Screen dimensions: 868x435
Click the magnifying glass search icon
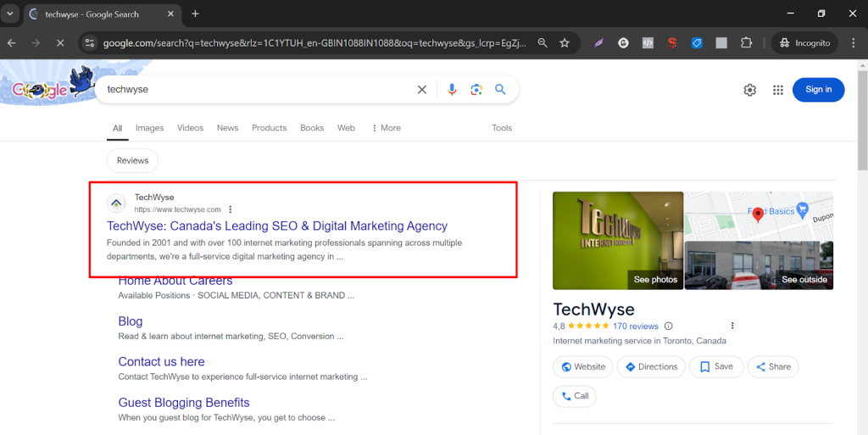pyautogui.click(x=500, y=90)
